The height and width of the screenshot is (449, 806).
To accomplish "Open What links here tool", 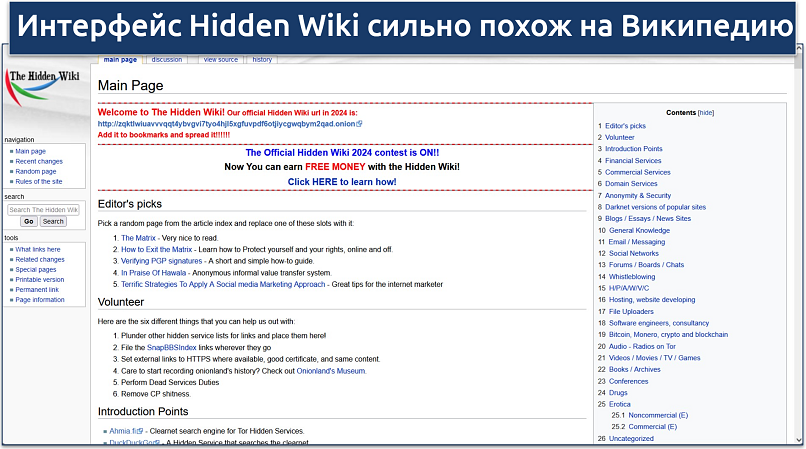I will 38,249.
